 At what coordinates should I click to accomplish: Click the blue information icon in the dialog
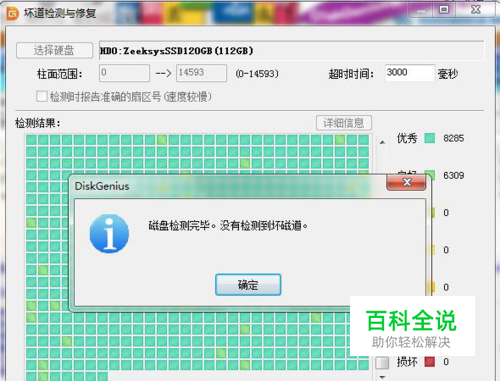109,234
